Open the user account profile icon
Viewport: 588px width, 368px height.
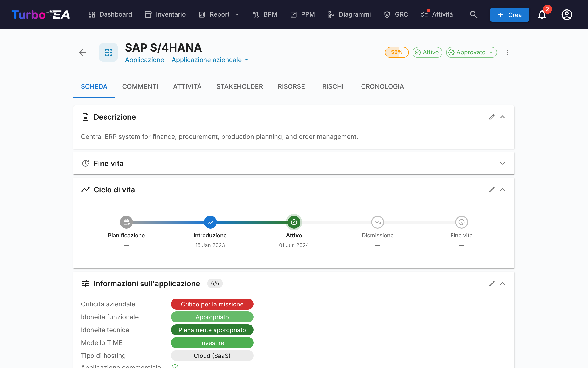point(567,14)
